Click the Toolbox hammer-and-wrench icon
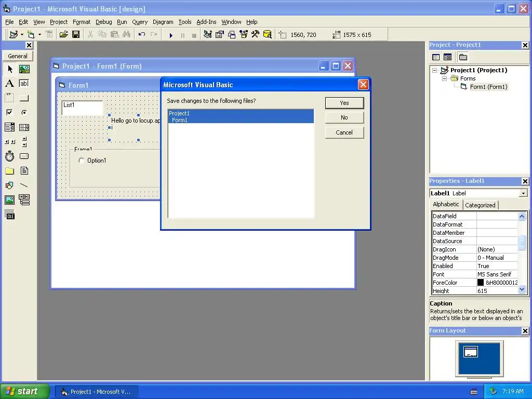This screenshot has height=399, width=532. pos(256,35)
